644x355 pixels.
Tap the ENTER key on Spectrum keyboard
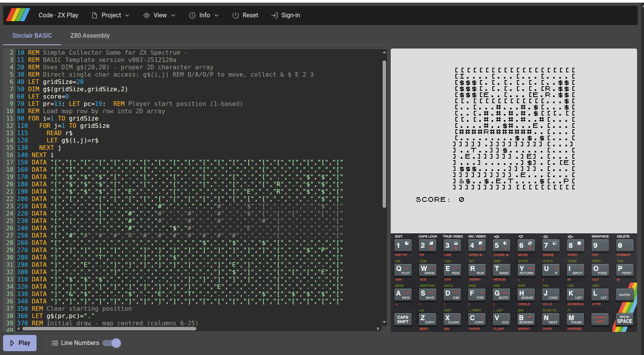click(625, 295)
